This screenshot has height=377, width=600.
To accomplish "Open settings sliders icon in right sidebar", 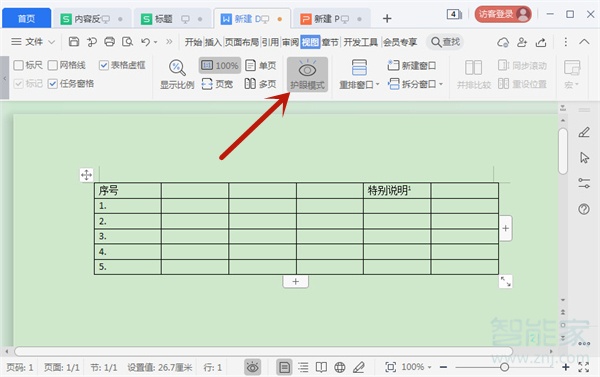I will (584, 183).
